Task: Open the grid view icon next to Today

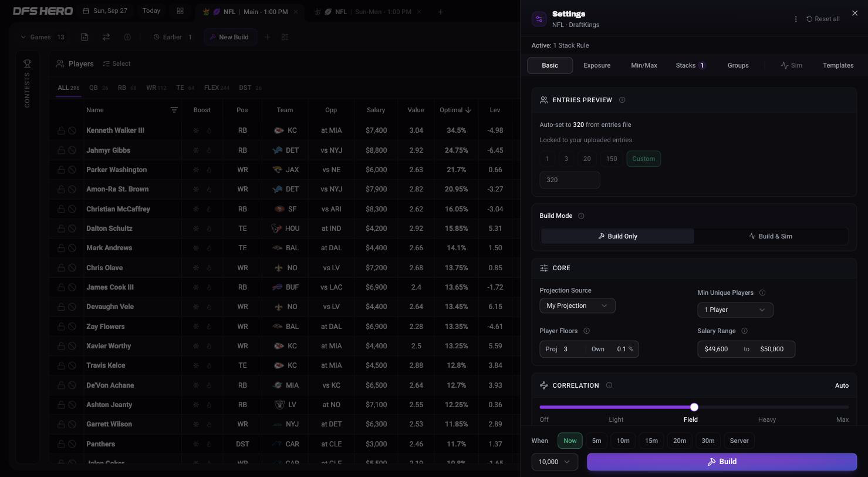Action: click(x=180, y=11)
